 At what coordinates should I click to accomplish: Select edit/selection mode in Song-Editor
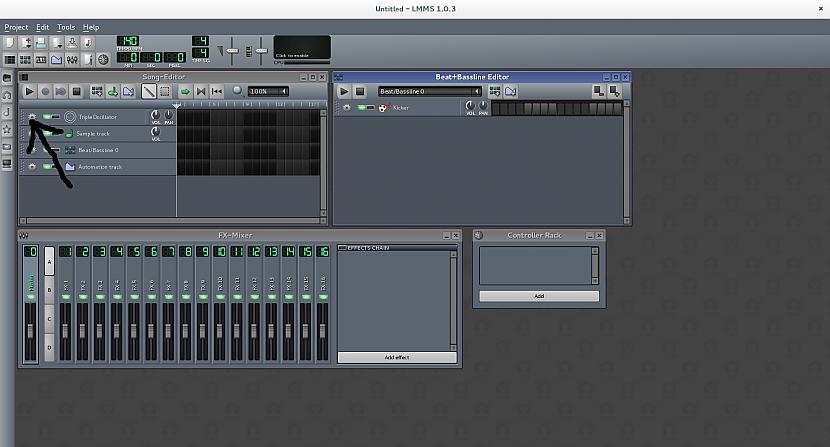coord(165,92)
